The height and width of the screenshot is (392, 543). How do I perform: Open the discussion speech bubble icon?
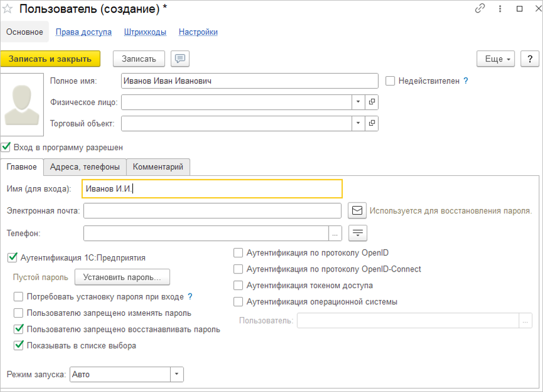tap(180, 58)
